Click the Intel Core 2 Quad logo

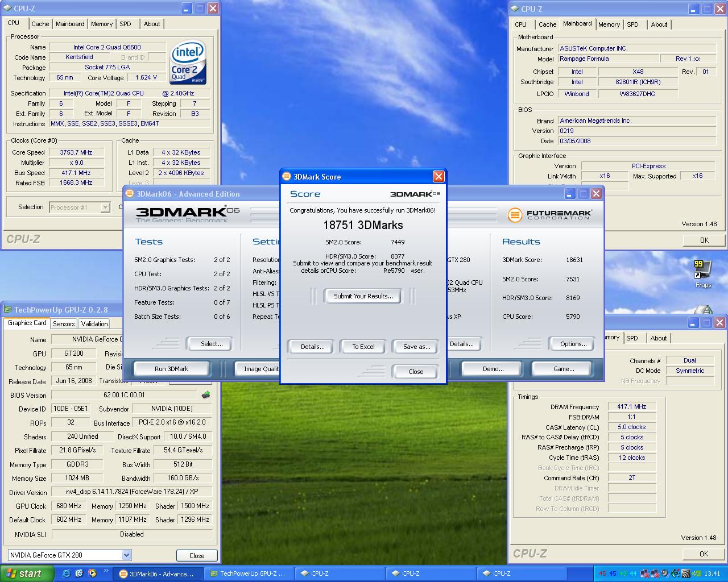(x=188, y=62)
